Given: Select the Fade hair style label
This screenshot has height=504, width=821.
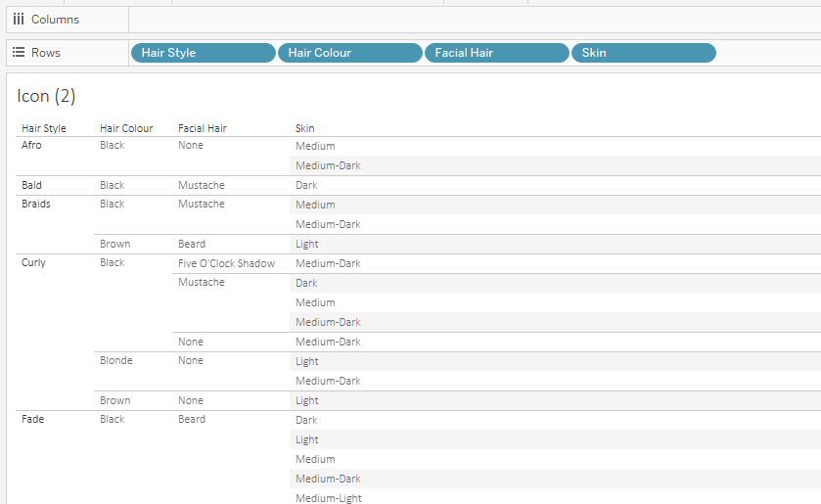Looking at the screenshot, I should coord(33,419).
